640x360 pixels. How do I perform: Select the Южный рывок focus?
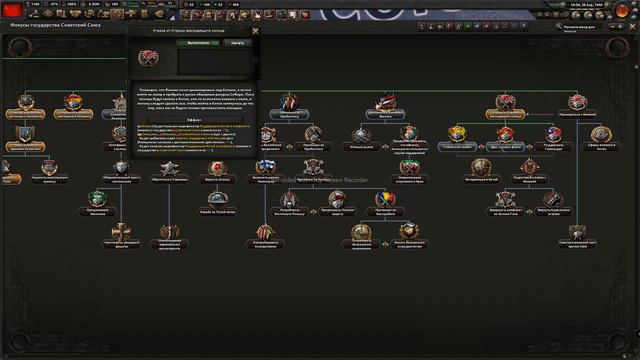[361, 139]
